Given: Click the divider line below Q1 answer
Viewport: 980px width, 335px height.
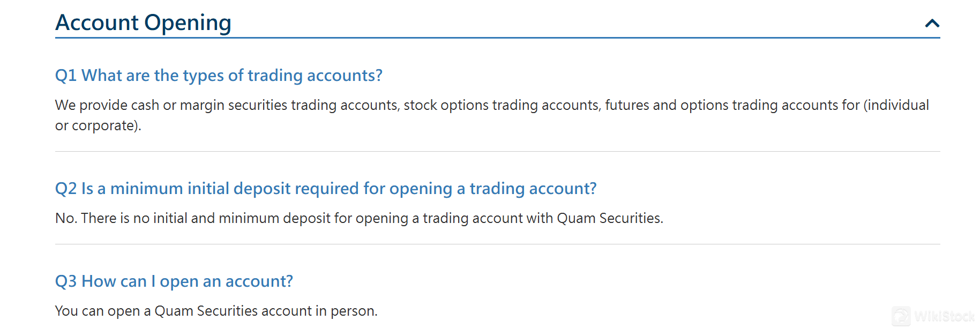Looking at the screenshot, I should pyautogui.click(x=497, y=152).
